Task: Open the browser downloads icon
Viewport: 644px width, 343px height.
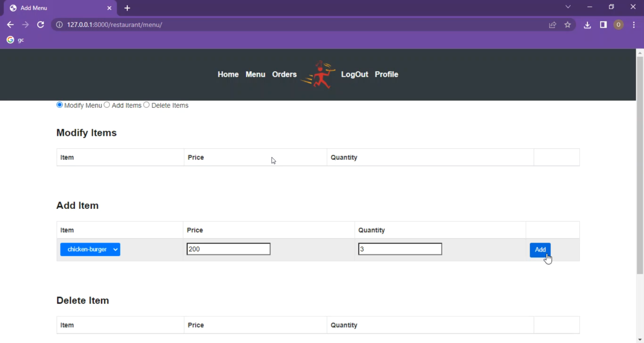Action: tap(587, 25)
